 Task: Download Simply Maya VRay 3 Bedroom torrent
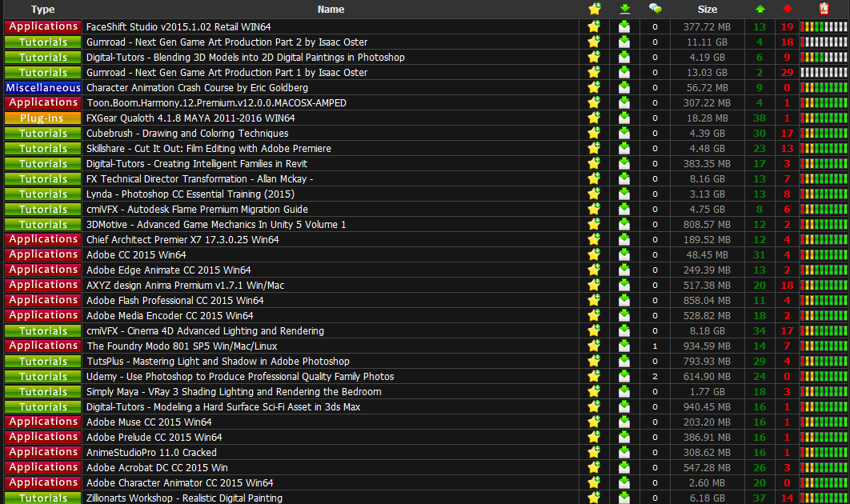624,390
